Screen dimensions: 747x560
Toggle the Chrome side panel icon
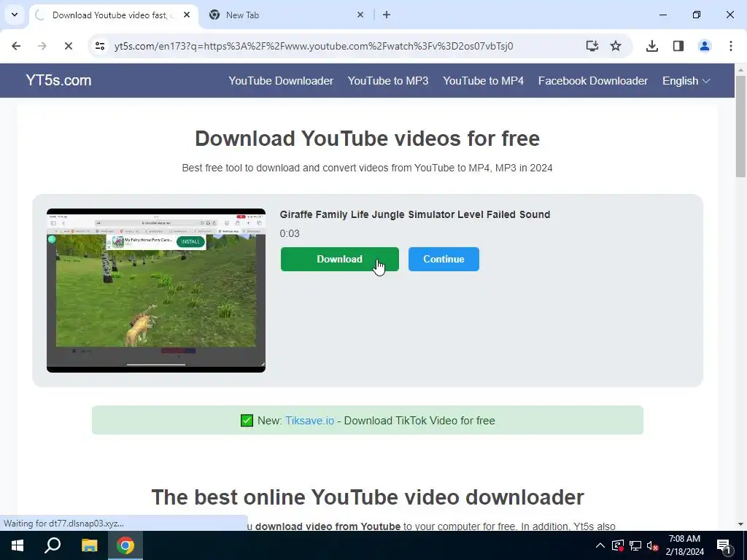pos(678,46)
